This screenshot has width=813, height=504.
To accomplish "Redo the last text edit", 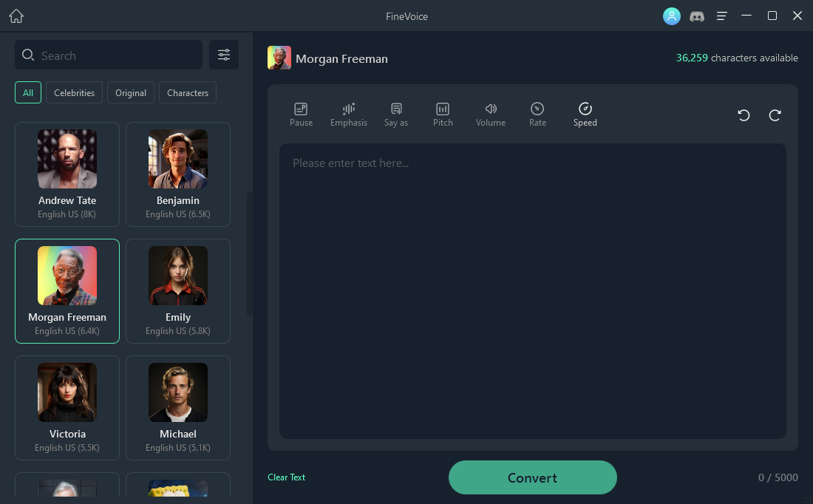I will coord(775,115).
